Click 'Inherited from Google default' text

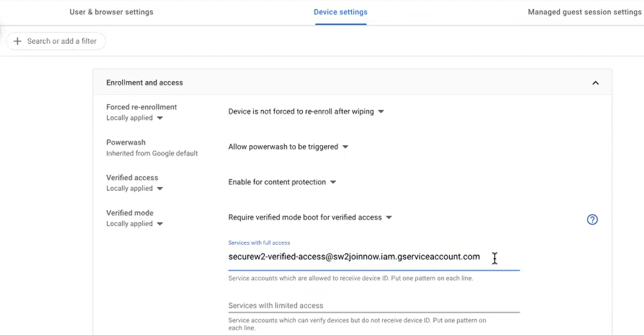(x=152, y=154)
